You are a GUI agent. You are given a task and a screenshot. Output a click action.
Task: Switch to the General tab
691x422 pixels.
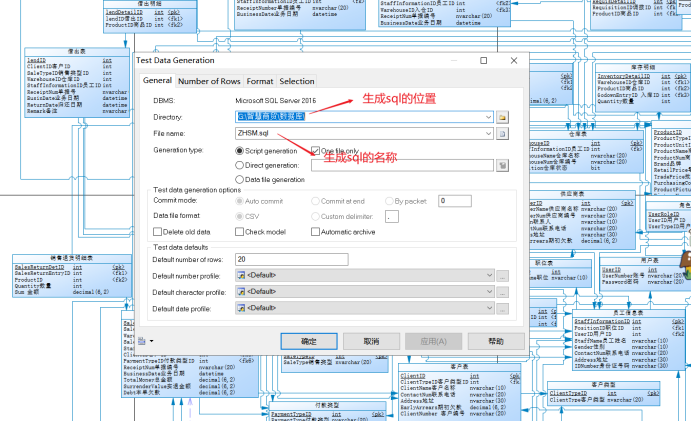[x=157, y=81]
